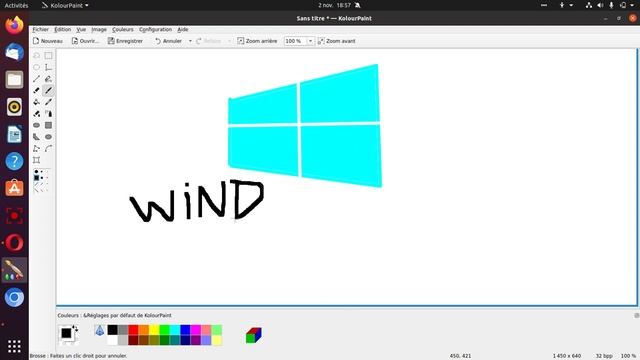The height and width of the screenshot is (360, 640).
Task: Select the Brush tool
Action: (x=48, y=90)
